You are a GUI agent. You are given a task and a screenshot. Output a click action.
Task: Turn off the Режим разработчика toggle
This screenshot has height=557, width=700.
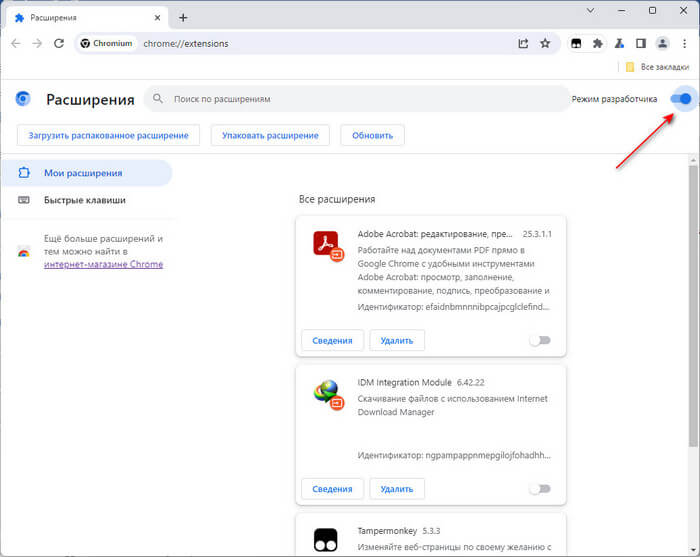click(x=682, y=99)
